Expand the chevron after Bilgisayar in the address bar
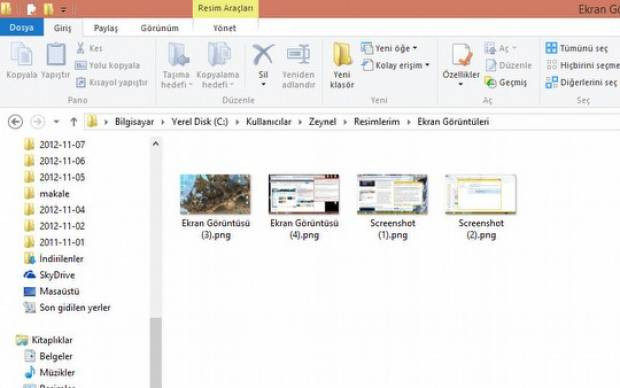Screen dimensions: 620x388 tap(163, 122)
